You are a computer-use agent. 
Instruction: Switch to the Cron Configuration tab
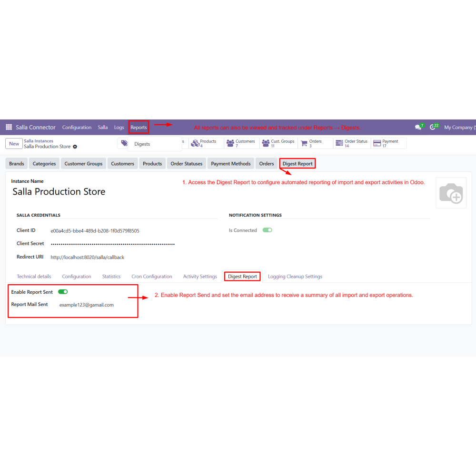pyautogui.click(x=152, y=277)
